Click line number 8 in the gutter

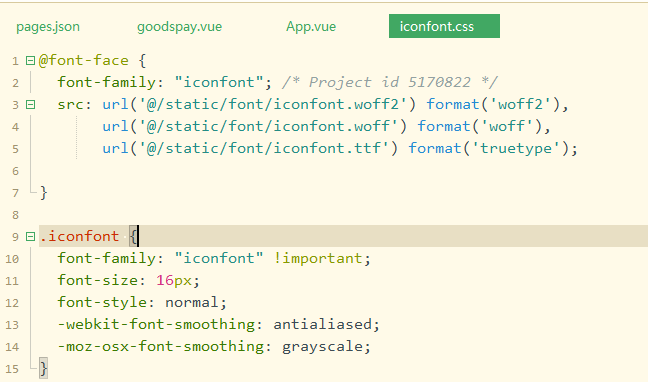point(15,215)
